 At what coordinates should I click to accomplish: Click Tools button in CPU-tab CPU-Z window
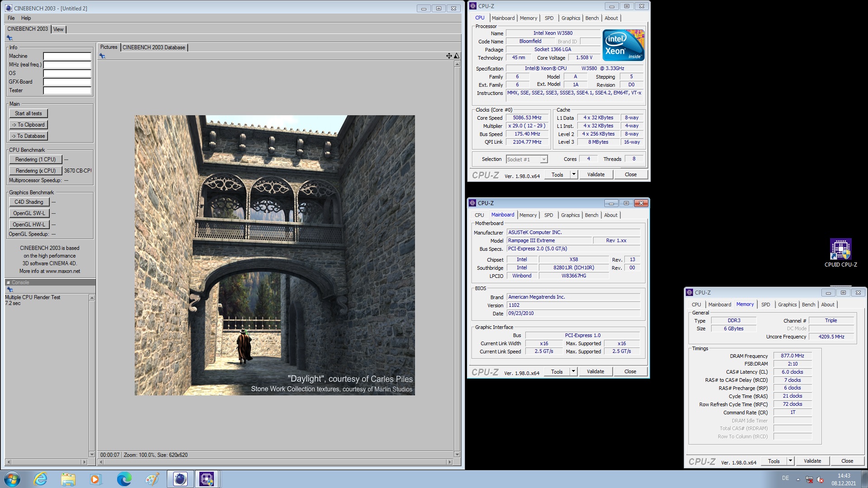click(557, 174)
